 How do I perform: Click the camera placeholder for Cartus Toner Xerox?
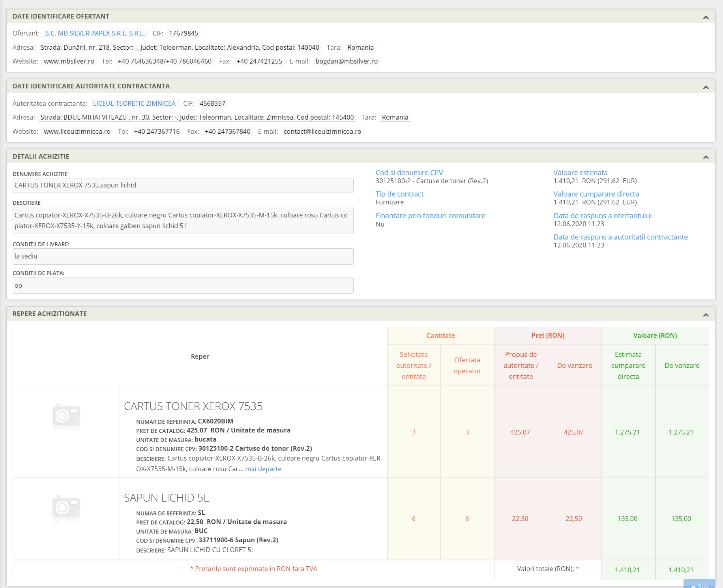66,417
